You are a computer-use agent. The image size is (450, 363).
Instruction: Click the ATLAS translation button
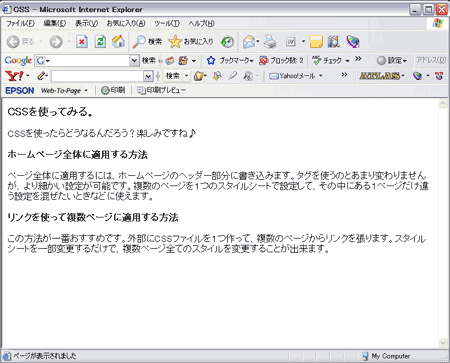pyautogui.click(x=380, y=76)
